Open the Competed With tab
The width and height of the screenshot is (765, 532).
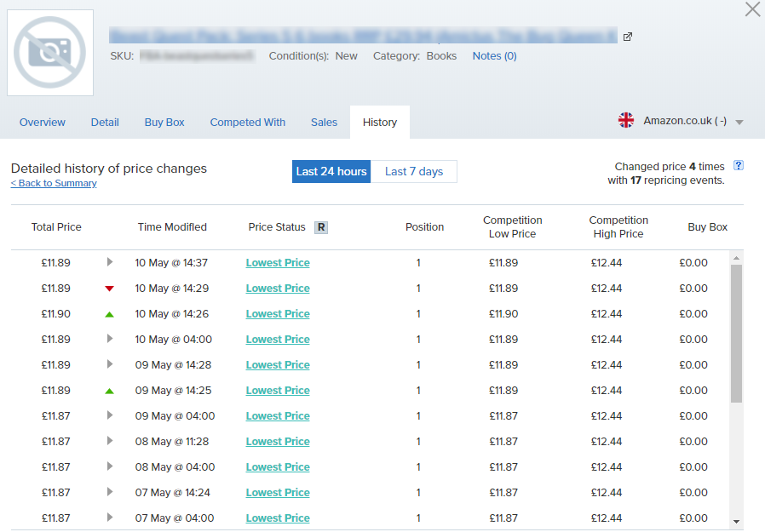(247, 122)
